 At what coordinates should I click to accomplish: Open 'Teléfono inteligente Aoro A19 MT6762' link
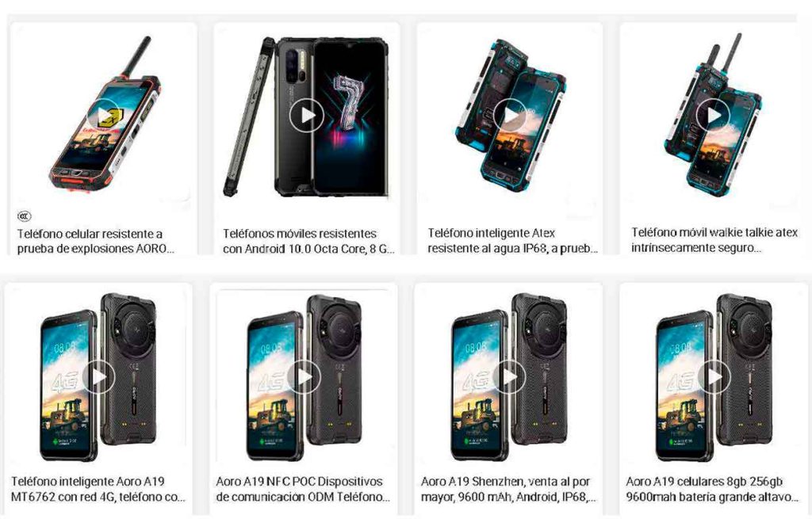click(x=98, y=489)
